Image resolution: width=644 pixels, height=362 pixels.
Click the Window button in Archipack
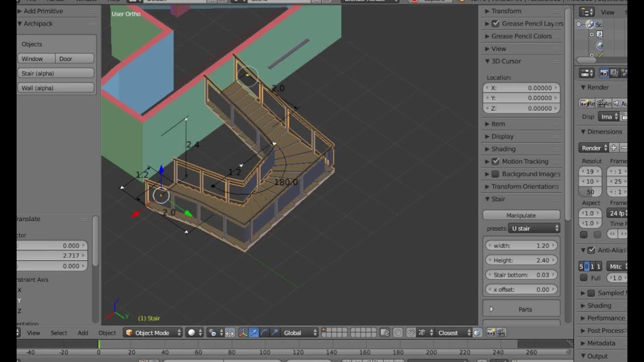point(36,59)
